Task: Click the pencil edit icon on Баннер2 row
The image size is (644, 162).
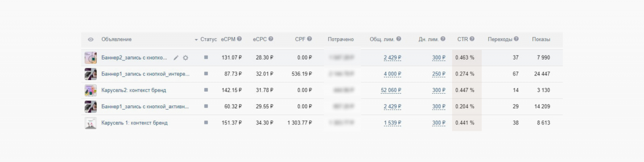Action: click(x=176, y=58)
